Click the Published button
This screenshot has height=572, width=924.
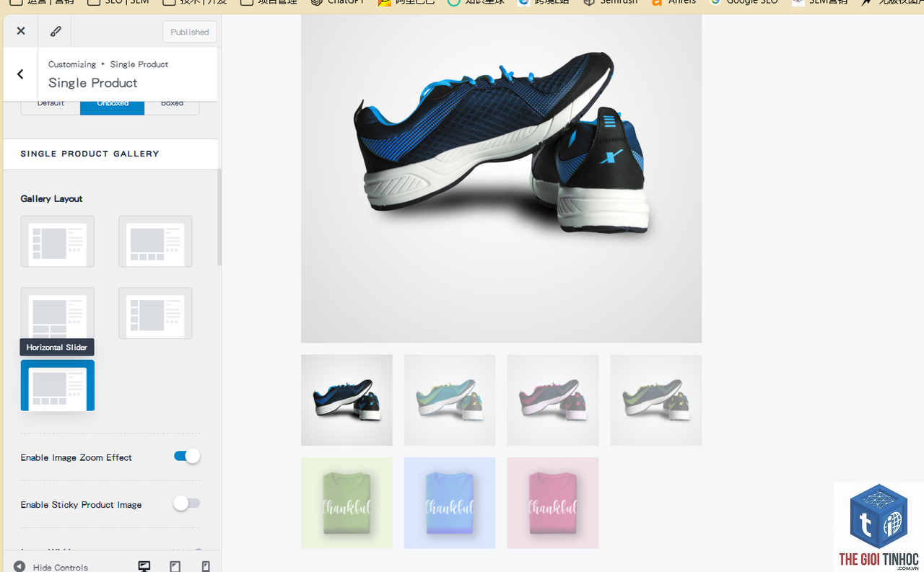click(x=190, y=32)
